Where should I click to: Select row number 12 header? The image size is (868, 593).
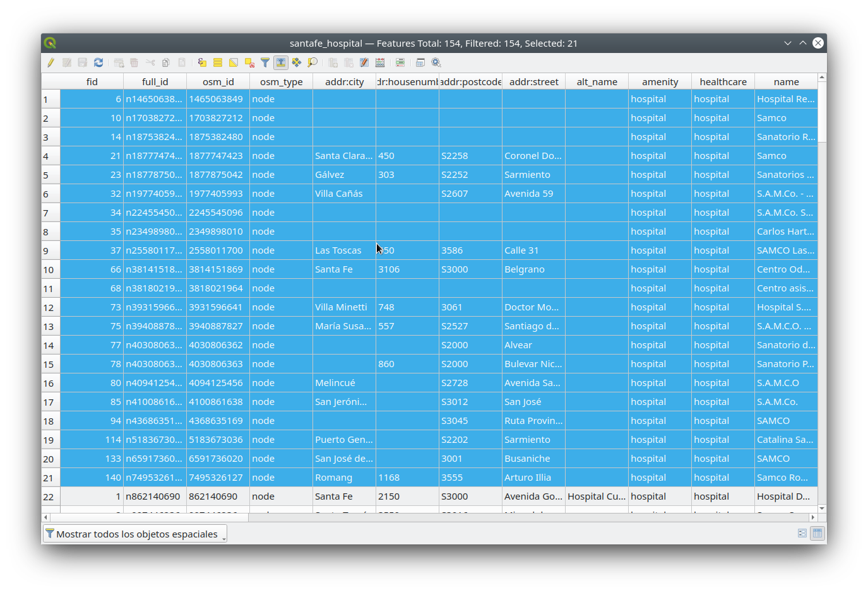[x=51, y=307]
